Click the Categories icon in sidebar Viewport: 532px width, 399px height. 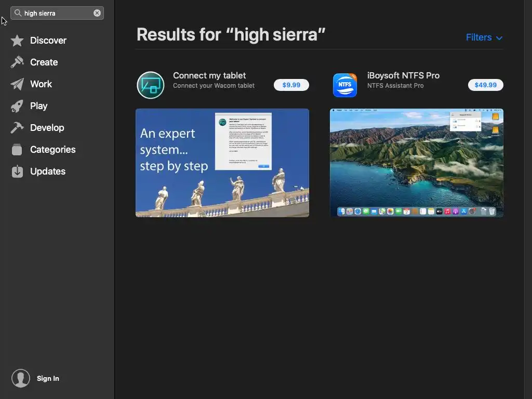[17, 150]
